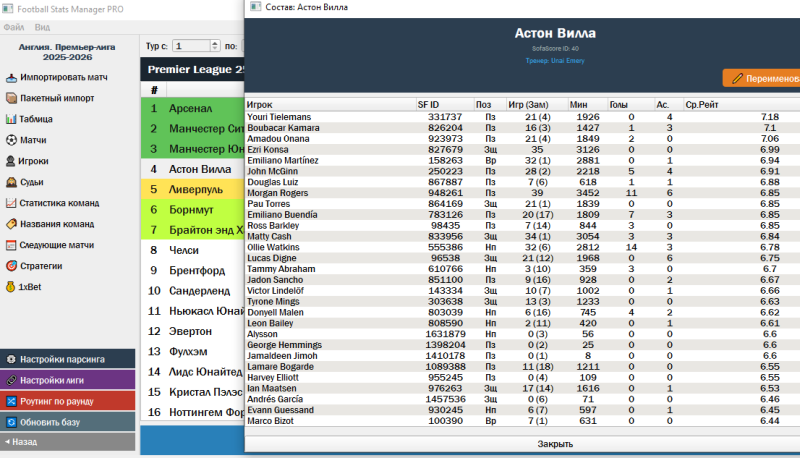Image resolution: width=800 pixels, height=458 pixels.
Task: Open the Вид menu
Action: pyautogui.click(x=42, y=27)
